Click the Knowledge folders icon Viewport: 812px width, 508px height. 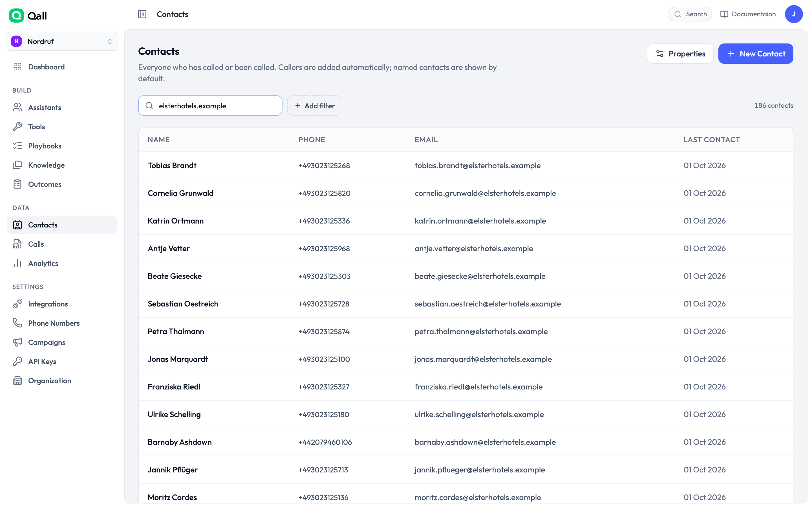coord(17,165)
